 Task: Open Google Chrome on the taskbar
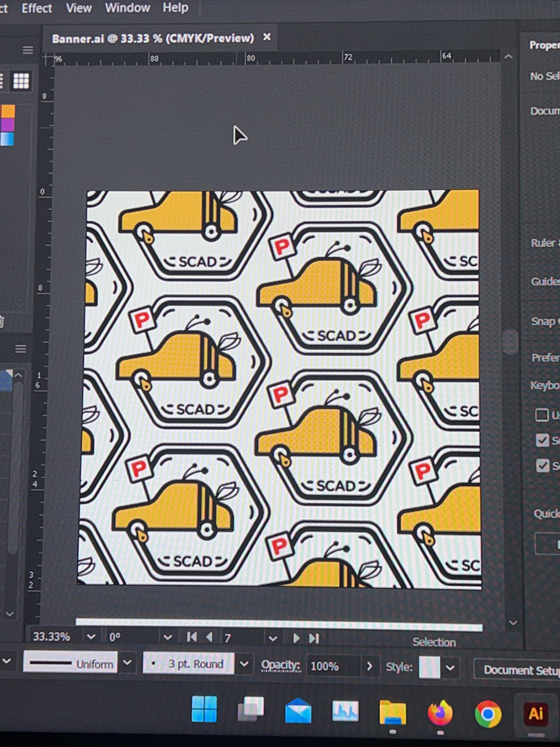[488, 714]
